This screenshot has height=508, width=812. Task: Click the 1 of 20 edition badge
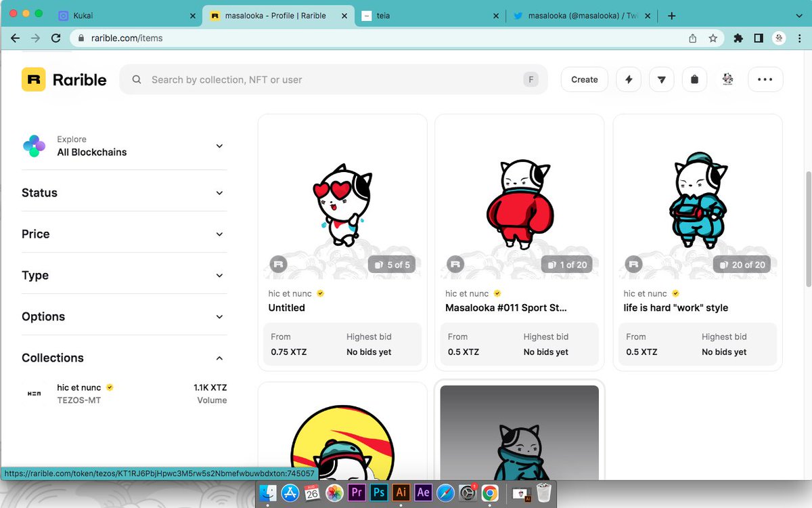(x=568, y=264)
